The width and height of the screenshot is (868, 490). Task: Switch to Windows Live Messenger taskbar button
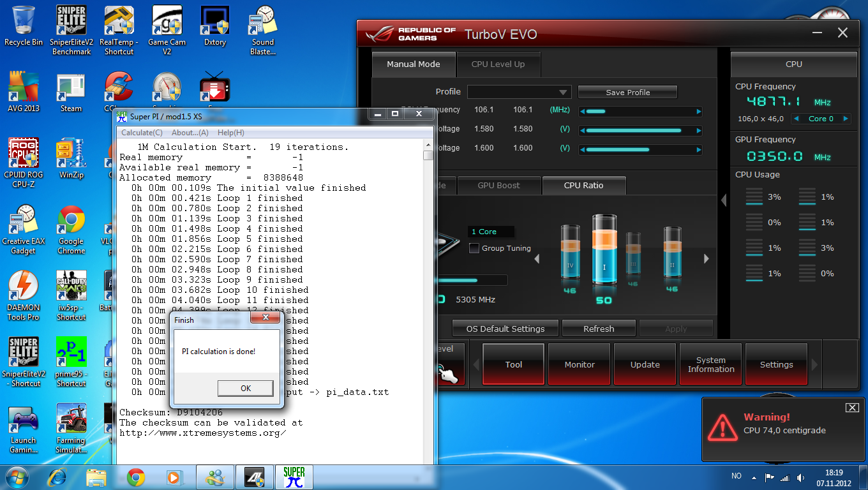pyautogui.click(x=215, y=477)
